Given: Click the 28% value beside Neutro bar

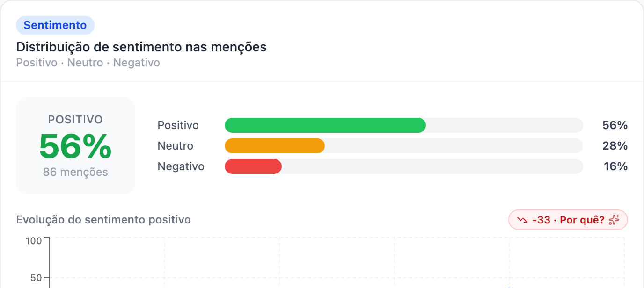Looking at the screenshot, I should coord(615,146).
